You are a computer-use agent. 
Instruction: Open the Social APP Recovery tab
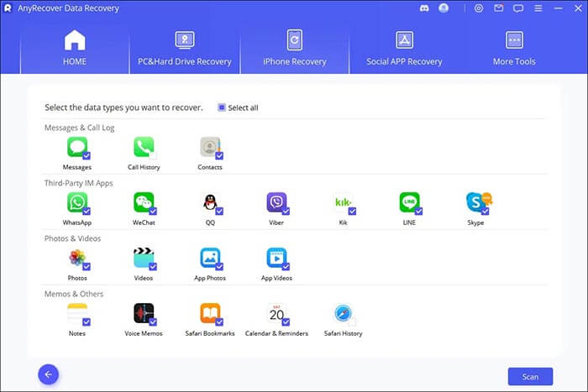(x=403, y=47)
